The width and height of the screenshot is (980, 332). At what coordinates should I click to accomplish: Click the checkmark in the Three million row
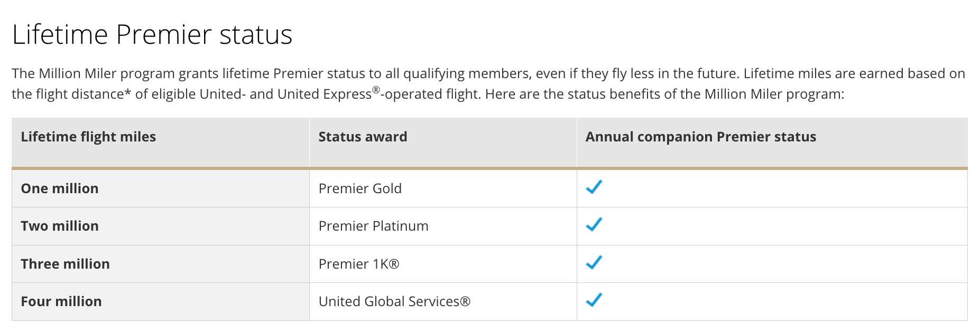point(594,262)
